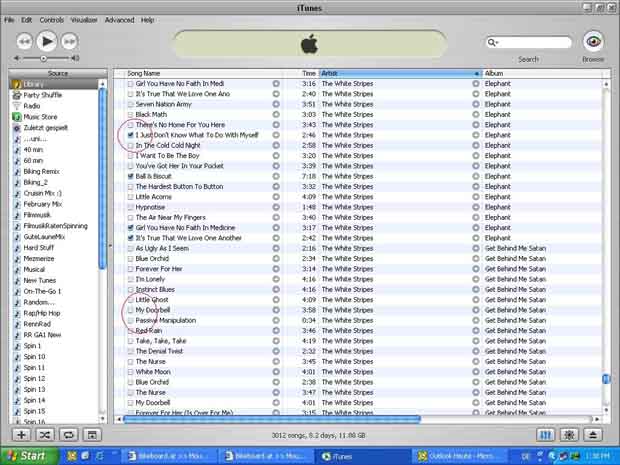Sort by the Artist column header
The width and height of the screenshot is (620, 465).
click(401, 73)
